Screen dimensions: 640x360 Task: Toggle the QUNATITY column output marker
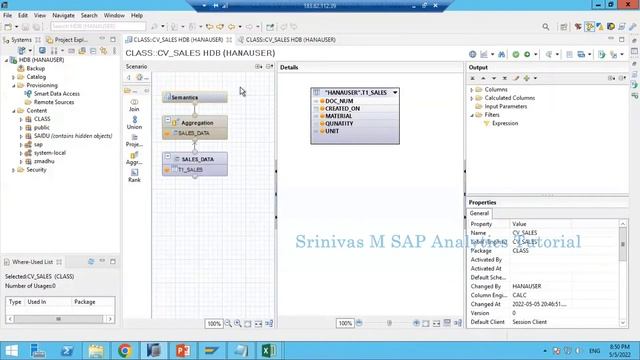pos(322,123)
